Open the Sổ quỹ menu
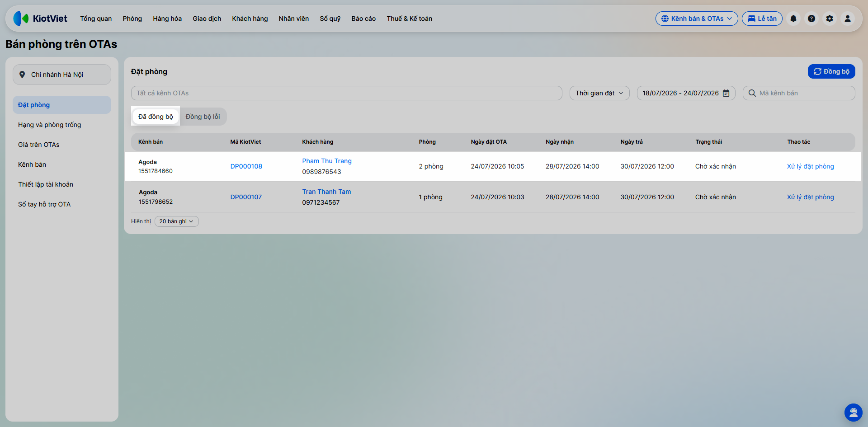This screenshot has width=868, height=427. [x=330, y=19]
